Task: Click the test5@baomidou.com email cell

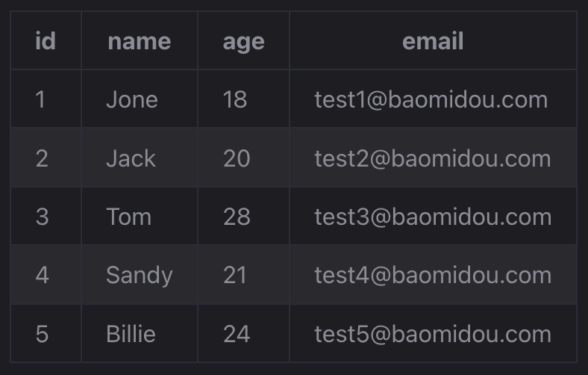Action: tap(433, 333)
